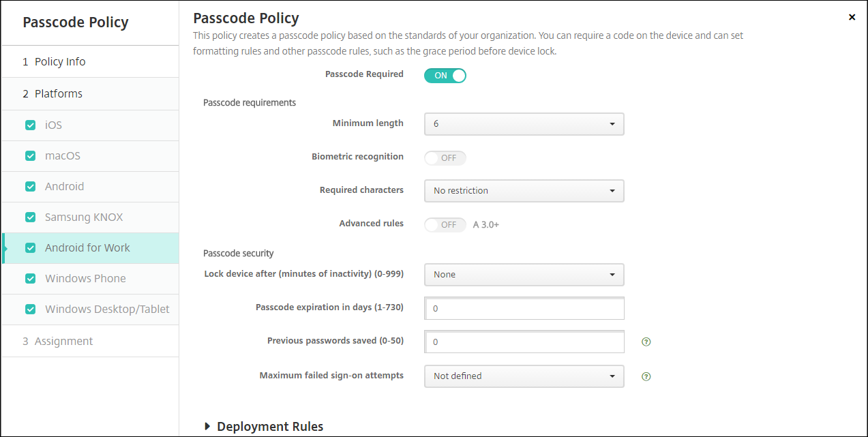
Task: Click help icon beside Maximum failed sign-on attempts
Action: 646,376
